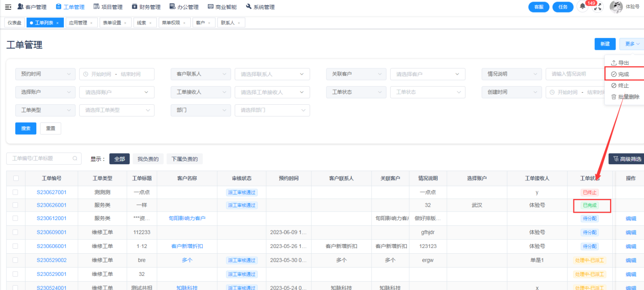Focus the 工单编号/工单标题 search field
644x290 pixels.
click(44, 159)
